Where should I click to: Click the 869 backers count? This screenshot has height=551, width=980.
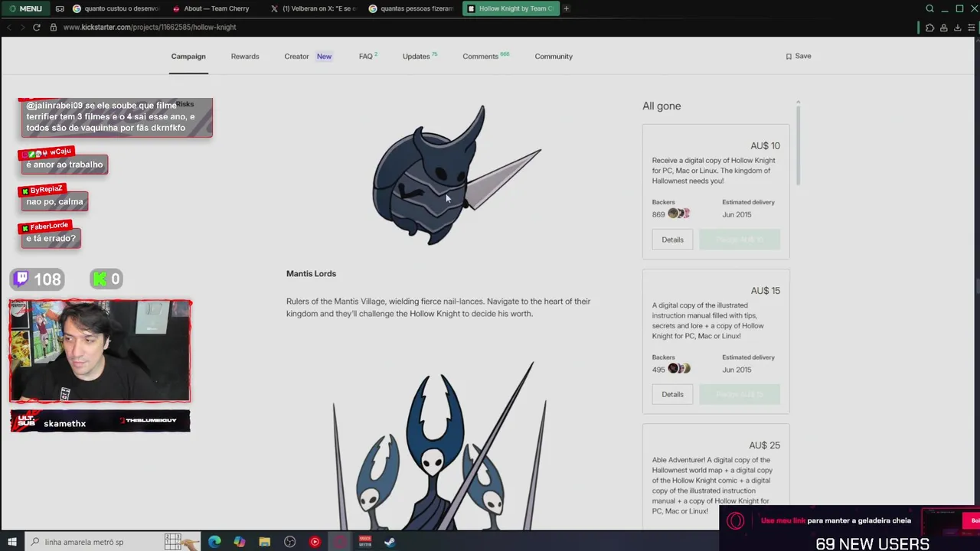[658, 214]
